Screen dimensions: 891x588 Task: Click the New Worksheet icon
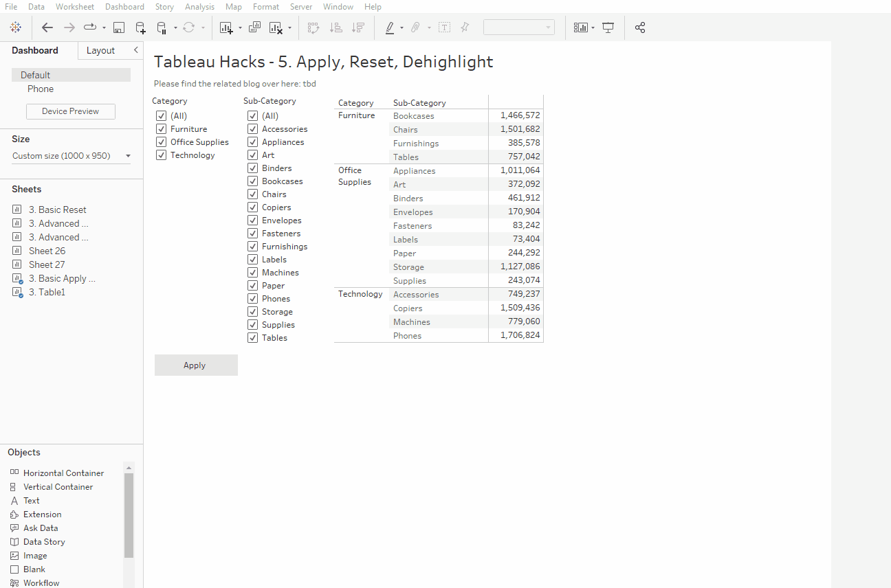click(226, 27)
